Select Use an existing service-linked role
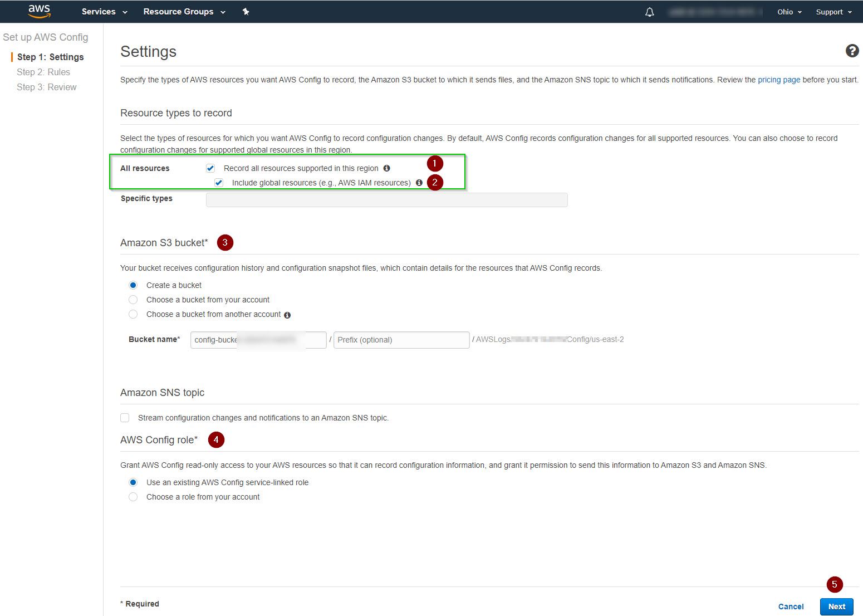This screenshot has height=616, width=863. pos(133,482)
